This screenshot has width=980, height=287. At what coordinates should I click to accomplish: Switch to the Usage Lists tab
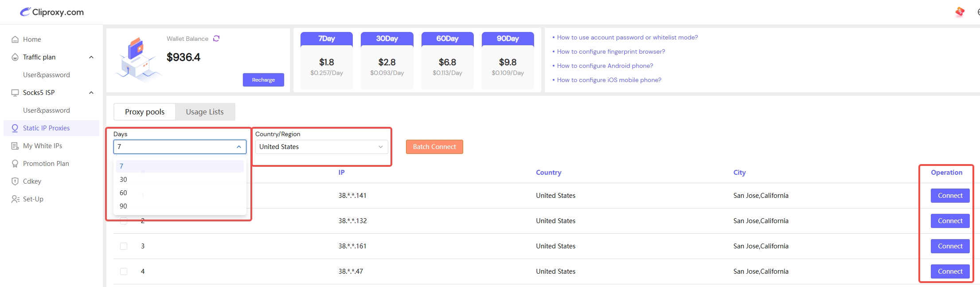205,112
